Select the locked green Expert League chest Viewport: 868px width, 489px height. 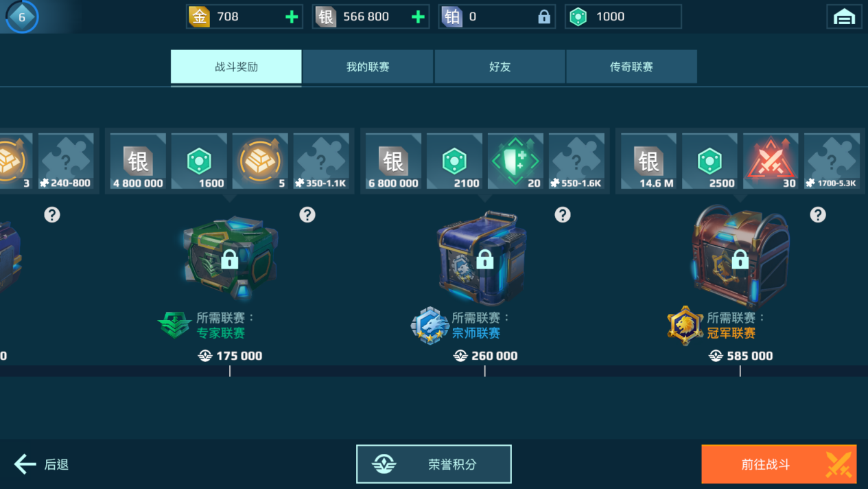[231, 258]
